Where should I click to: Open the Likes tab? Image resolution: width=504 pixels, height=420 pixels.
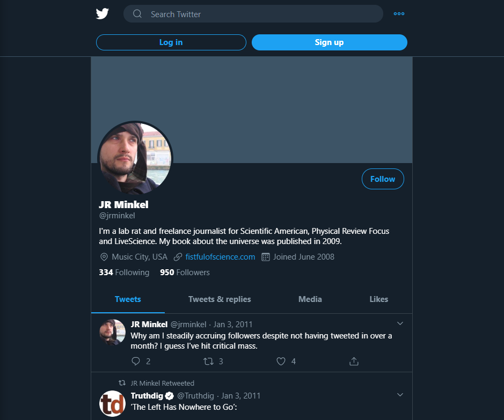(x=378, y=299)
